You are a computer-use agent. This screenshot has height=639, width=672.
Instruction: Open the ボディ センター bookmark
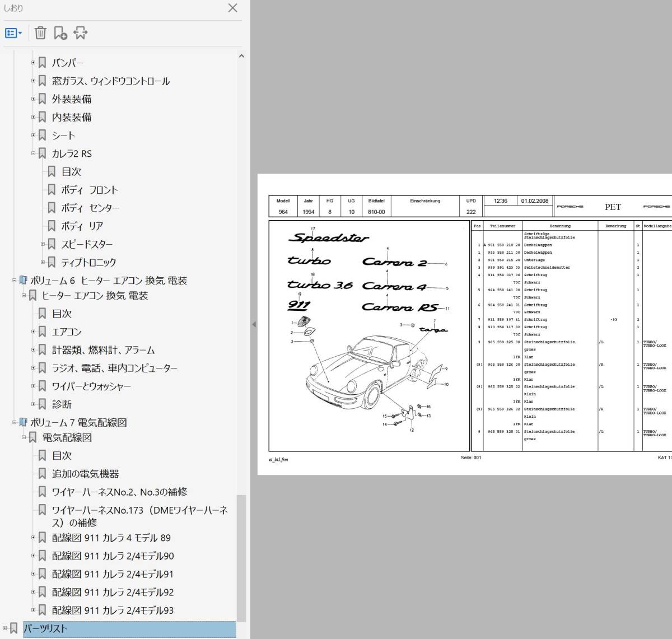pos(90,208)
